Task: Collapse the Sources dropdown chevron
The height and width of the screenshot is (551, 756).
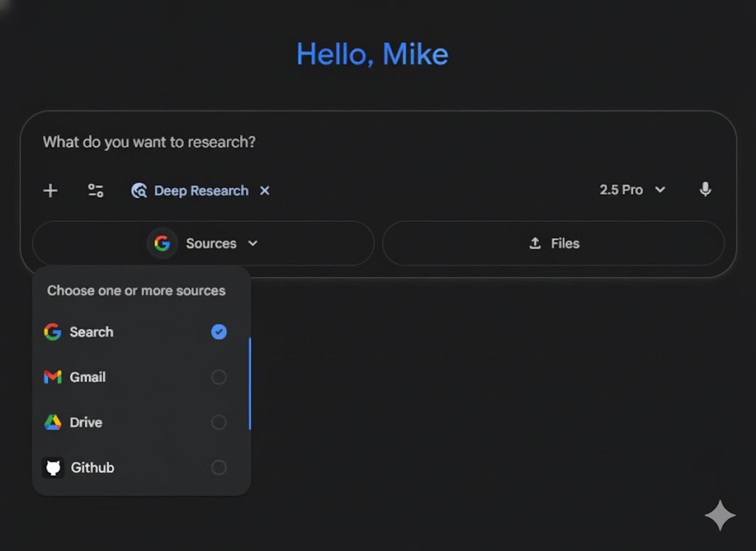Action: tap(252, 243)
